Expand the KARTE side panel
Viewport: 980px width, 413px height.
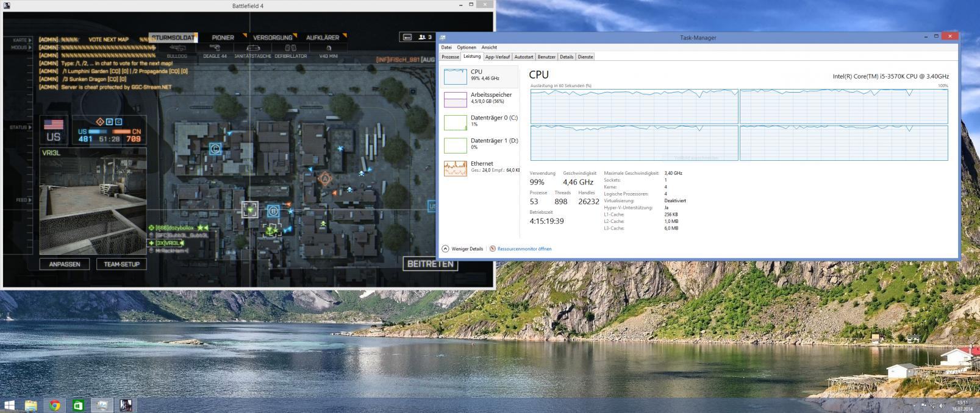click(x=22, y=40)
